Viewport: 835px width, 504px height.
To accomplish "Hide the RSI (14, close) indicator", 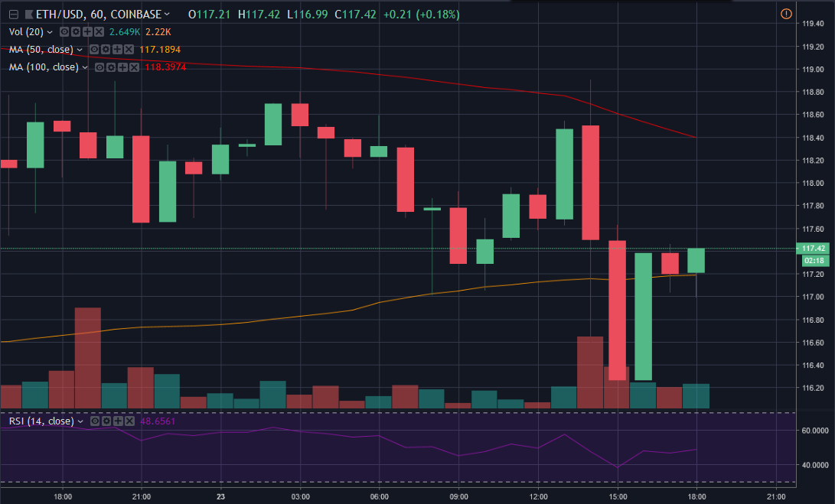I will pos(94,421).
